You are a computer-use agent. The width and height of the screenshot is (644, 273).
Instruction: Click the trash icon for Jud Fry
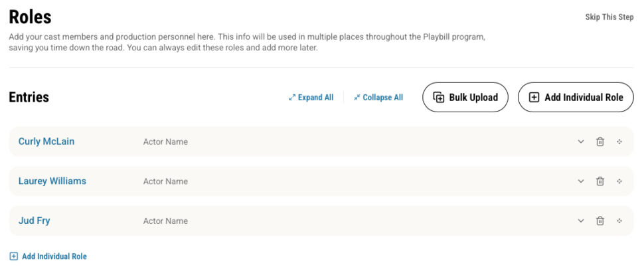(600, 221)
